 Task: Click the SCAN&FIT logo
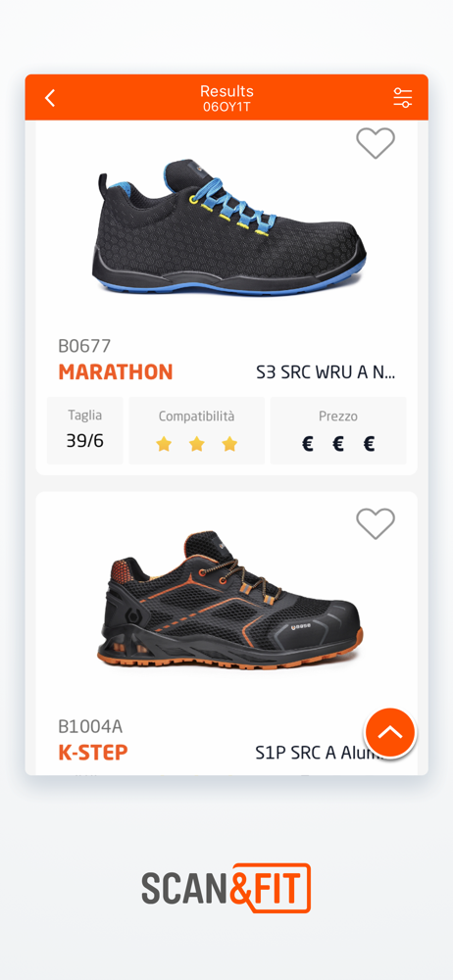click(226, 888)
